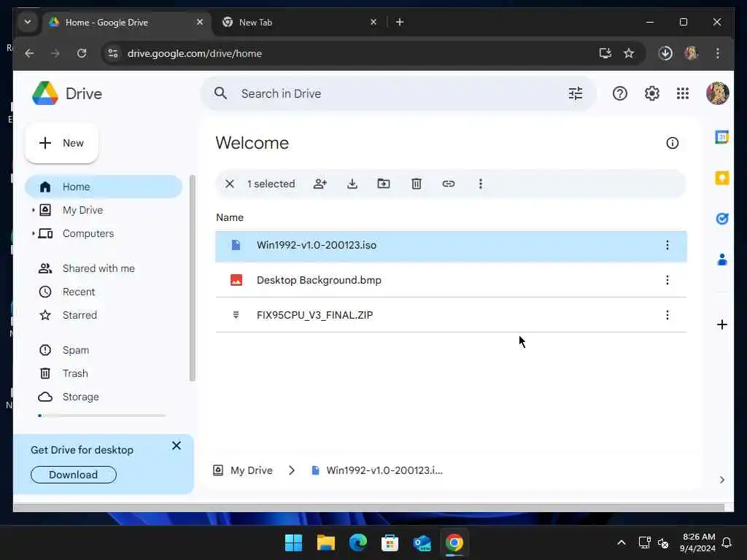
Task: Open Google Keep side panel icon
Action: [721, 178]
